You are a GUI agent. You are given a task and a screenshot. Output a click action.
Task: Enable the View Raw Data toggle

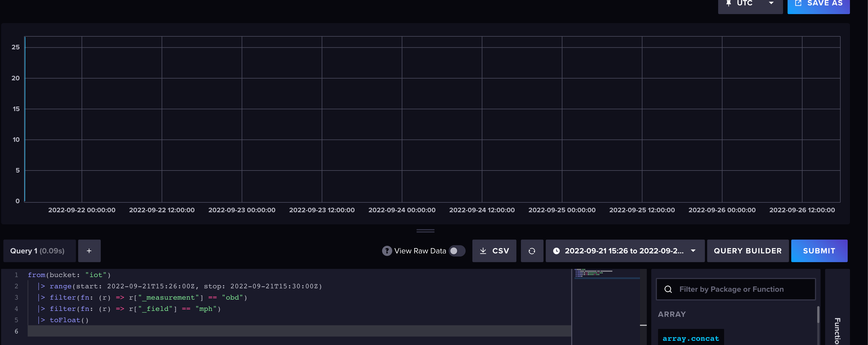coord(457,250)
